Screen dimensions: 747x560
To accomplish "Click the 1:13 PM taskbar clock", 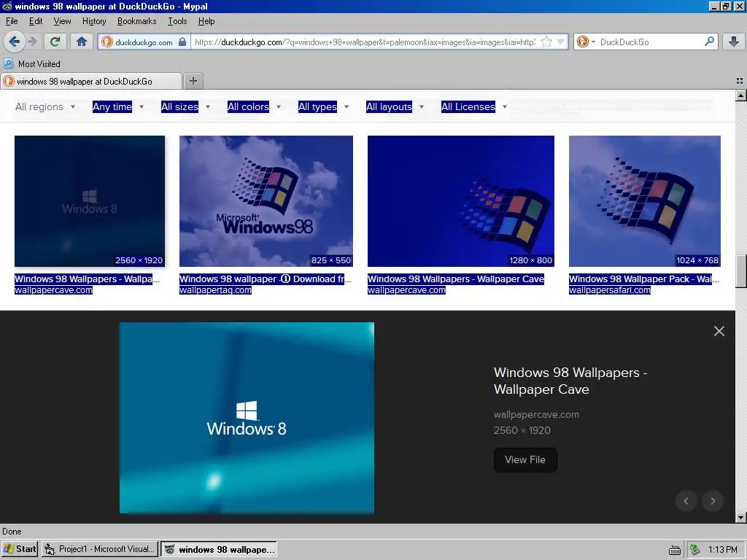I will coord(722,550).
